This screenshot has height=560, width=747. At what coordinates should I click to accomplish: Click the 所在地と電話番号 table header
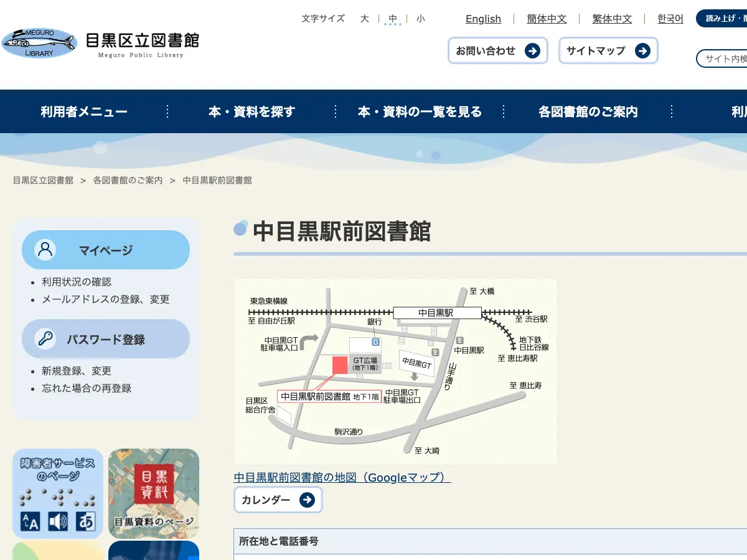click(491, 542)
